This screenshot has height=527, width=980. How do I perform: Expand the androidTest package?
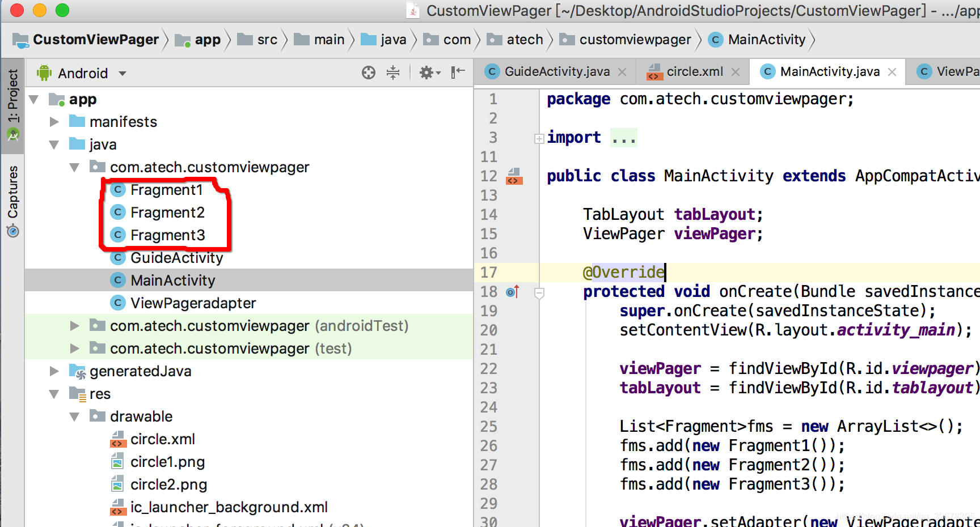coord(74,326)
